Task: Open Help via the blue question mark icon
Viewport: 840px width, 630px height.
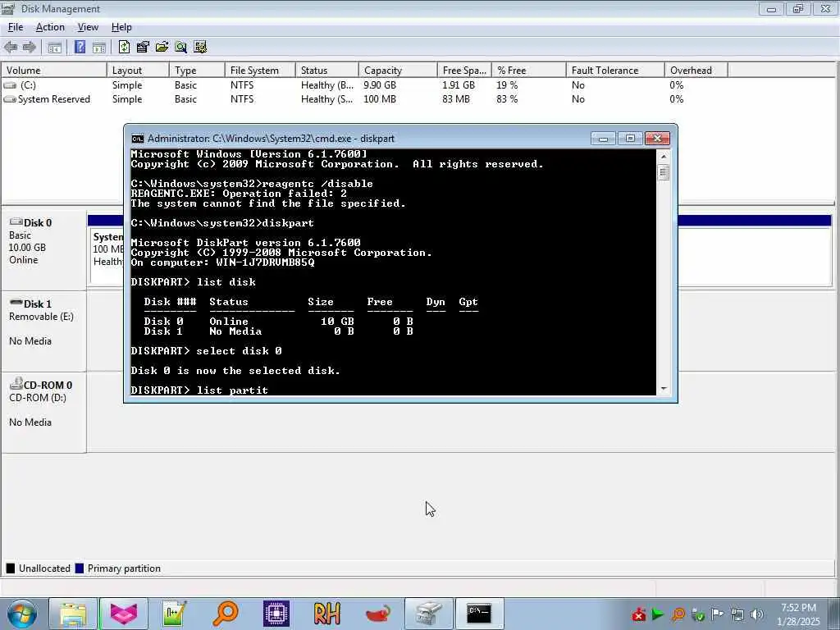Action: pyautogui.click(x=80, y=47)
